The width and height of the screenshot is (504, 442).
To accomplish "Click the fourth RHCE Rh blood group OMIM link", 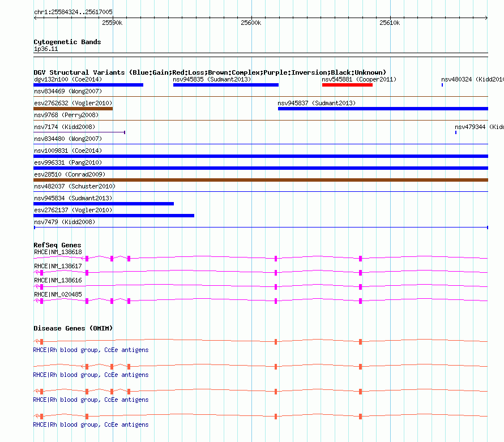I will pos(91,424).
